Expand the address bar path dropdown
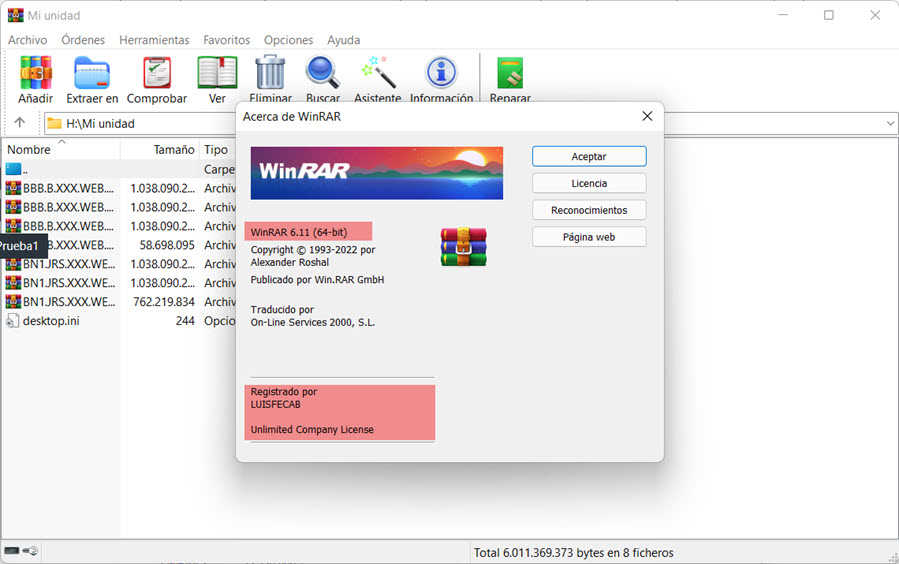The image size is (899, 564). [890, 123]
